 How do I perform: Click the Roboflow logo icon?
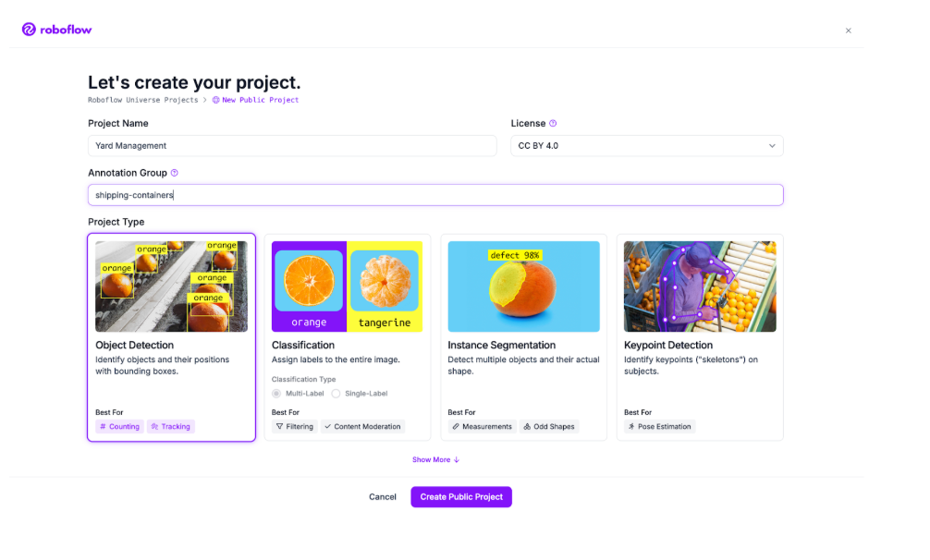29,30
